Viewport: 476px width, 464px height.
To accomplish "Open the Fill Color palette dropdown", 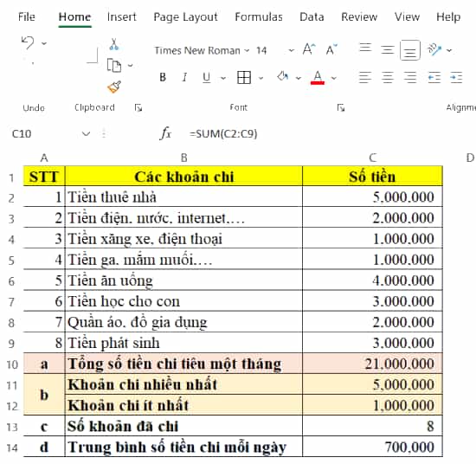I will point(299,79).
